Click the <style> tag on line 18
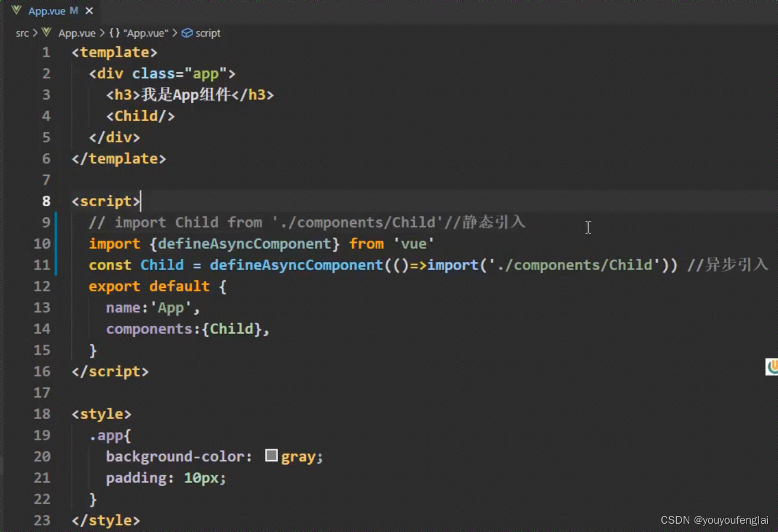This screenshot has height=532, width=778. coord(101,414)
